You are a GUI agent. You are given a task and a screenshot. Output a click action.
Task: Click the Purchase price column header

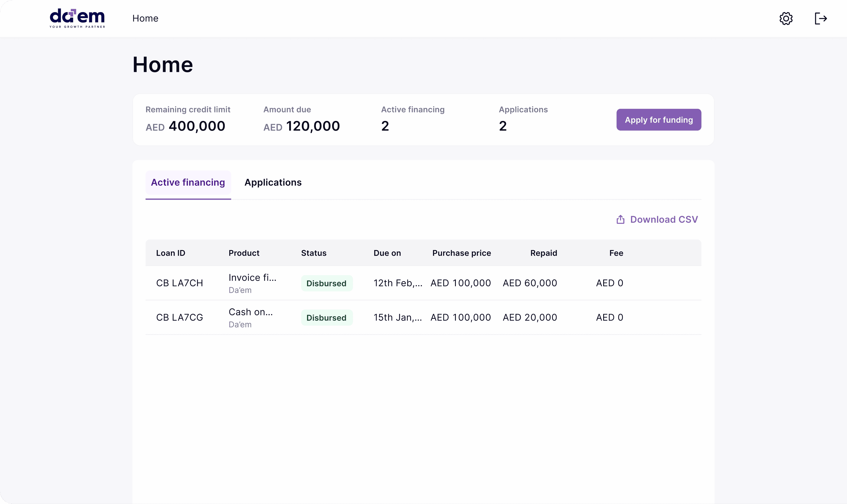tap(461, 253)
